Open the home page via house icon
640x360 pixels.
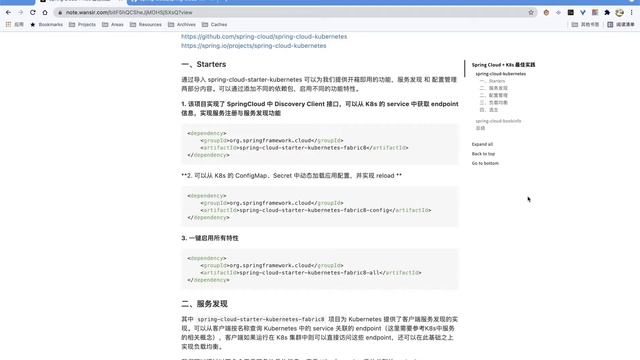(45, 13)
